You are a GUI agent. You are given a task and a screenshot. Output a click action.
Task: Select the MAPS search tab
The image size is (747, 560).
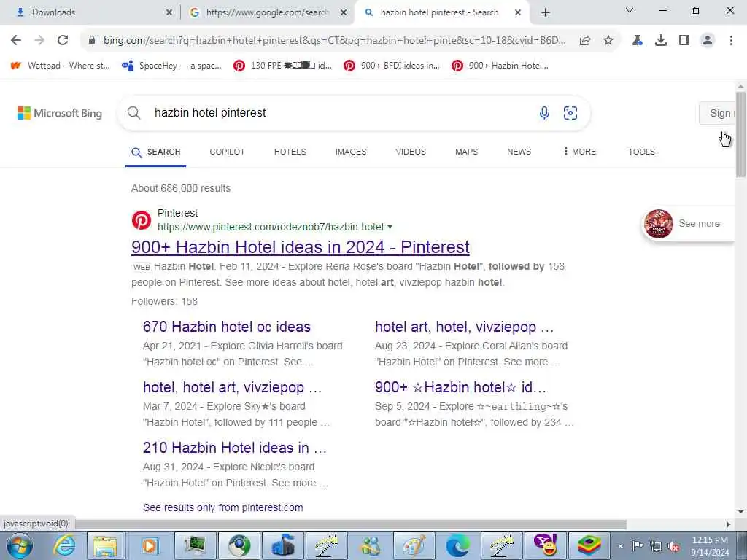click(466, 152)
